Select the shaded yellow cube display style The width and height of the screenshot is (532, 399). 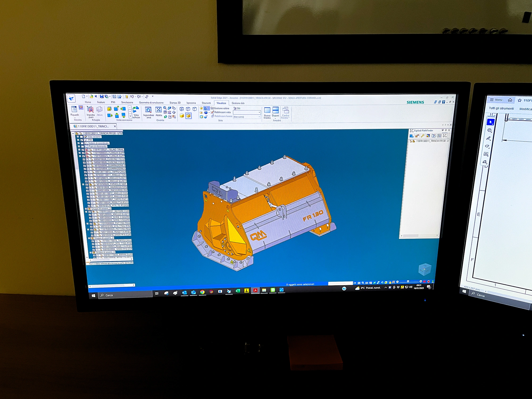[x=182, y=116]
